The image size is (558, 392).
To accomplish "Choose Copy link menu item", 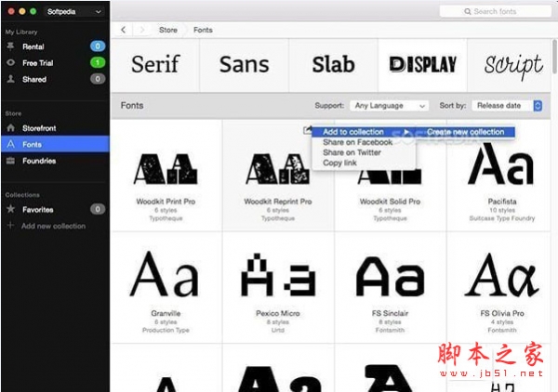I will point(339,163).
